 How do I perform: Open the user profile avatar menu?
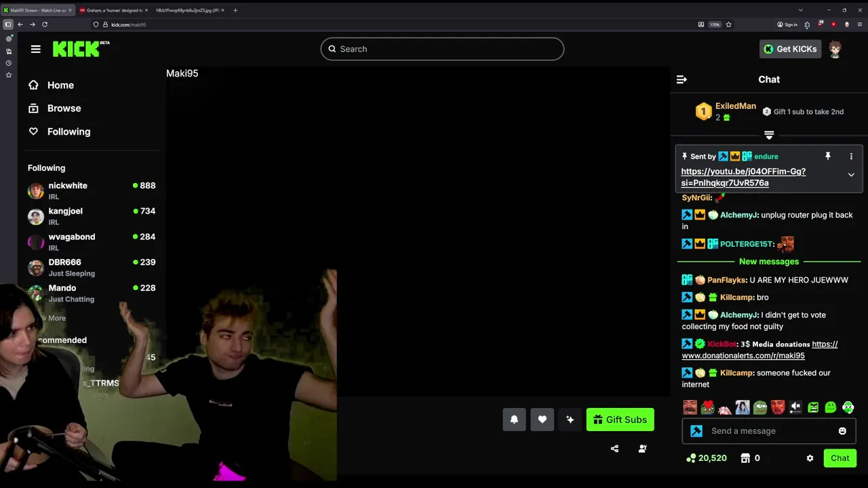coord(835,49)
